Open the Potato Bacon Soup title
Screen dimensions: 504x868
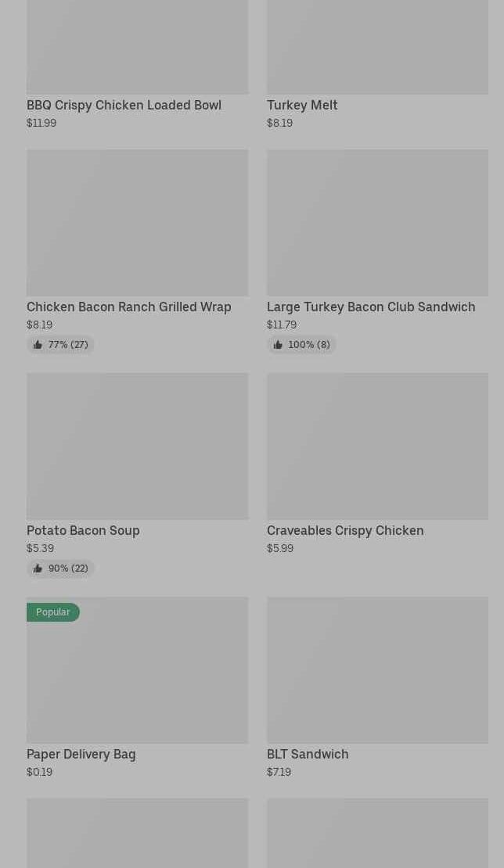coord(83,530)
